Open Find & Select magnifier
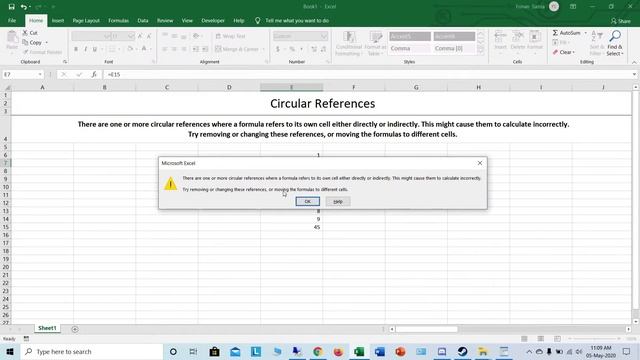This screenshot has height=360, width=640. point(615,42)
